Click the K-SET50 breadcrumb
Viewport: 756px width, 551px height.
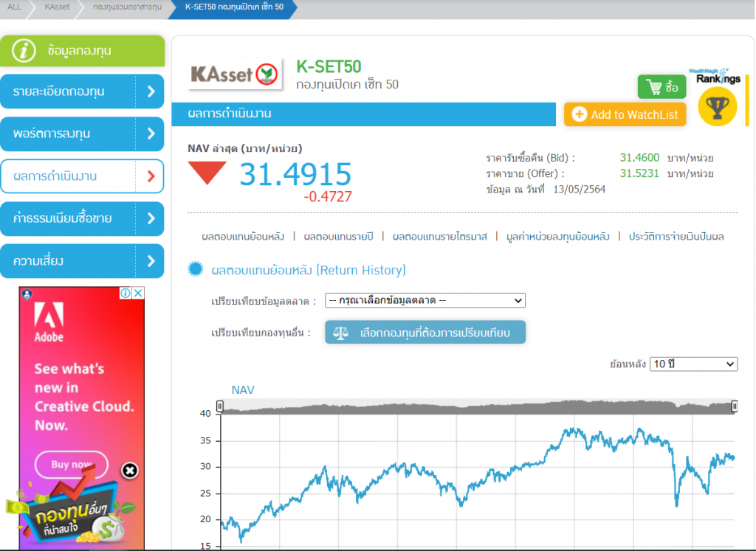click(x=234, y=7)
